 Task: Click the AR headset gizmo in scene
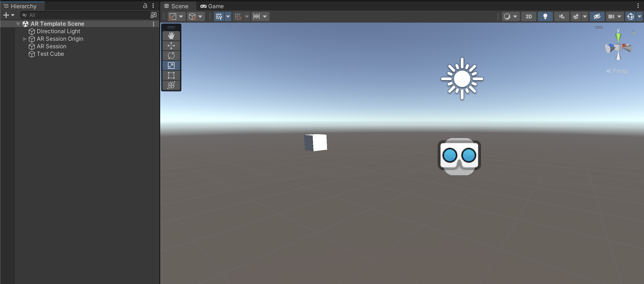point(459,156)
